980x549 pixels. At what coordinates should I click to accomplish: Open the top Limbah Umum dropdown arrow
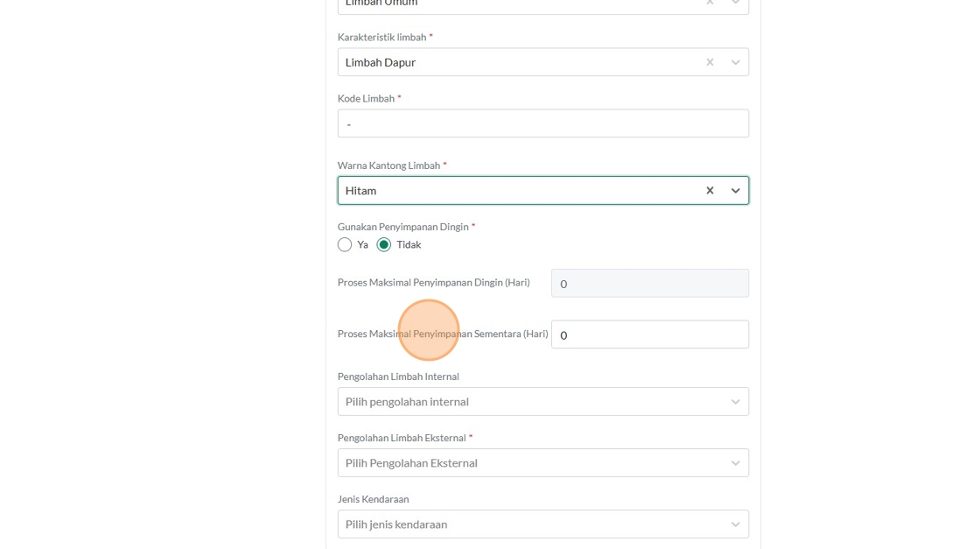[x=735, y=3]
